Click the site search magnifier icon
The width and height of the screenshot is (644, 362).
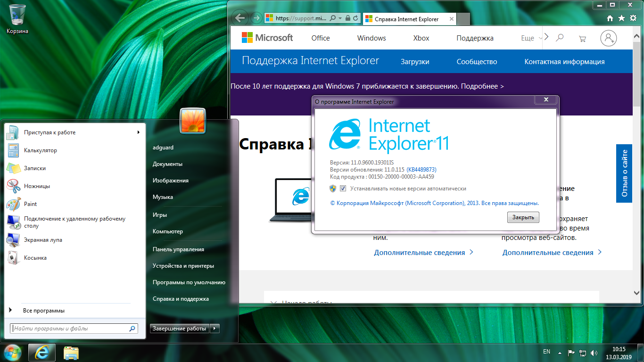coord(560,38)
